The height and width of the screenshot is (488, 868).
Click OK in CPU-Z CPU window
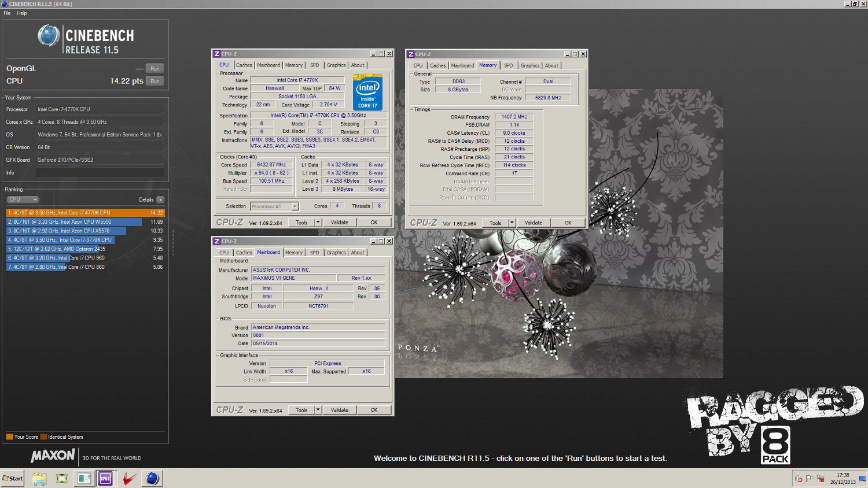coord(374,223)
